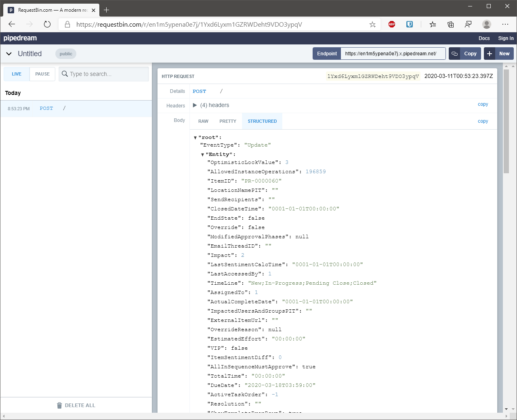Click the "EstimatedEffort" value "00:00:00"
The height and width of the screenshot is (420, 517).
click(x=288, y=339)
